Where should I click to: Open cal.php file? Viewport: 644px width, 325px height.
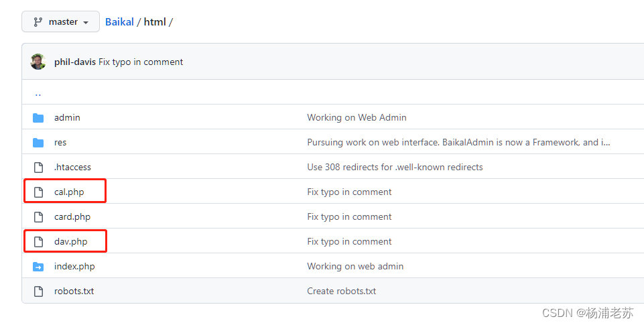pyautogui.click(x=69, y=192)
